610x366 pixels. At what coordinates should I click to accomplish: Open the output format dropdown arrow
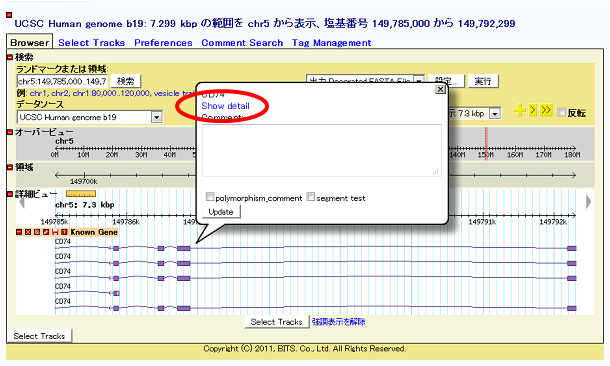click(419, 80)
